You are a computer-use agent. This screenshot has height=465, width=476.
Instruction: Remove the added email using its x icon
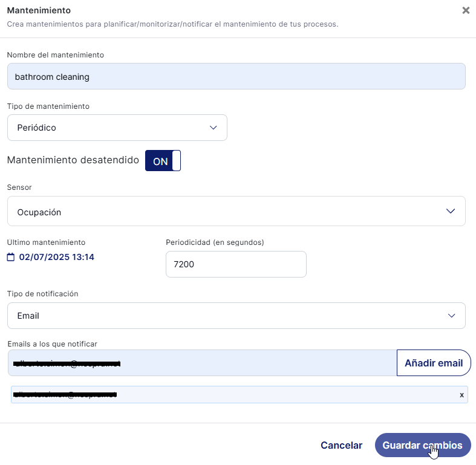pos(461,395)
